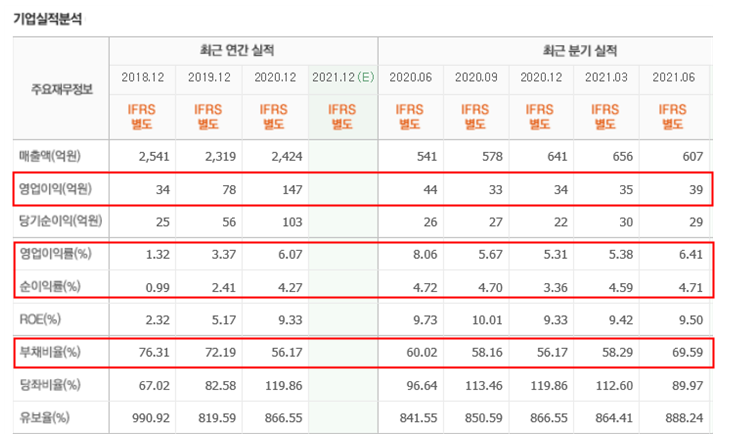
Task: Select the 541 quarterly revenue value
Action: click(x=427, y=157)
